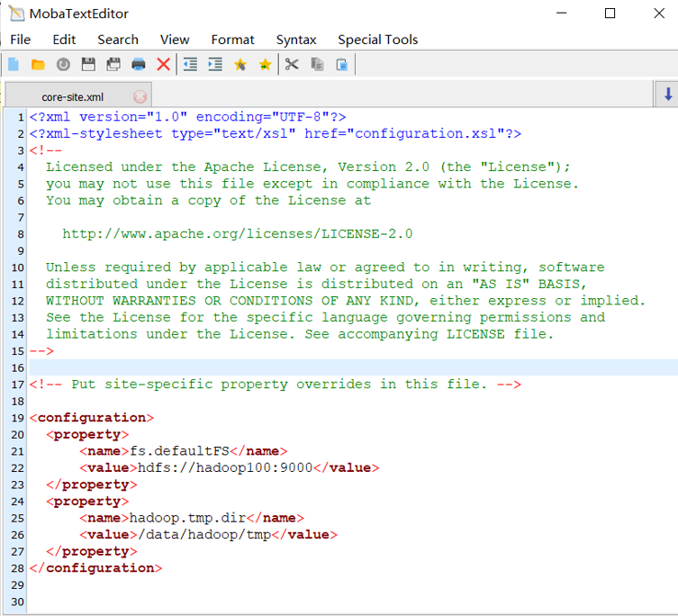Click the first <property> tag on line 20

pyautogui.click(x=87, y=435)
